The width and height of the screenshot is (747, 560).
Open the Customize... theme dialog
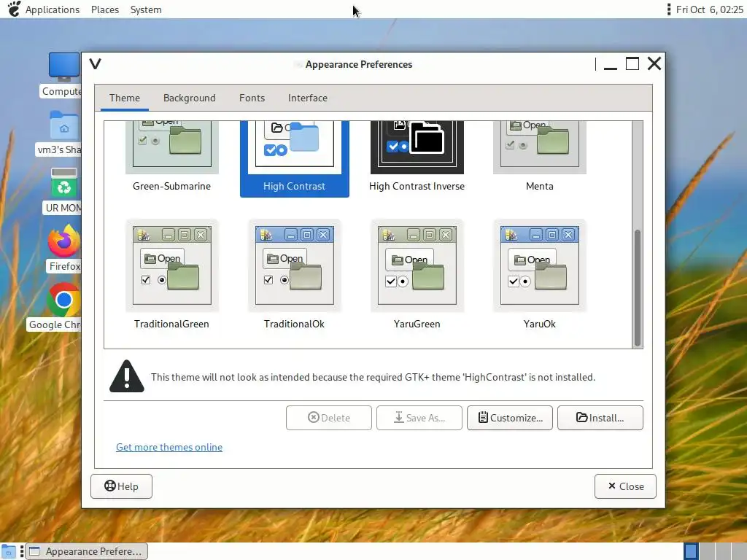510,418
